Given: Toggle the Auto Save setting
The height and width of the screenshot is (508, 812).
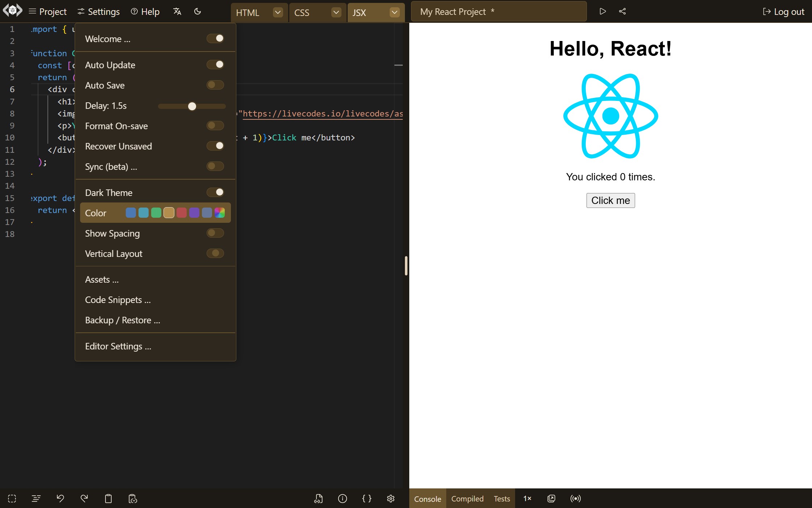Looking at the screenshot, I should point(216,85).
